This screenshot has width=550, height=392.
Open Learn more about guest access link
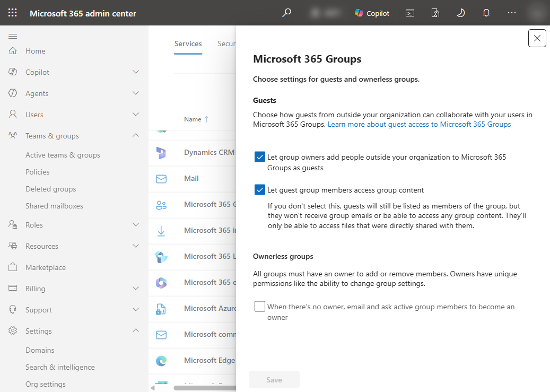click(419, 124)
